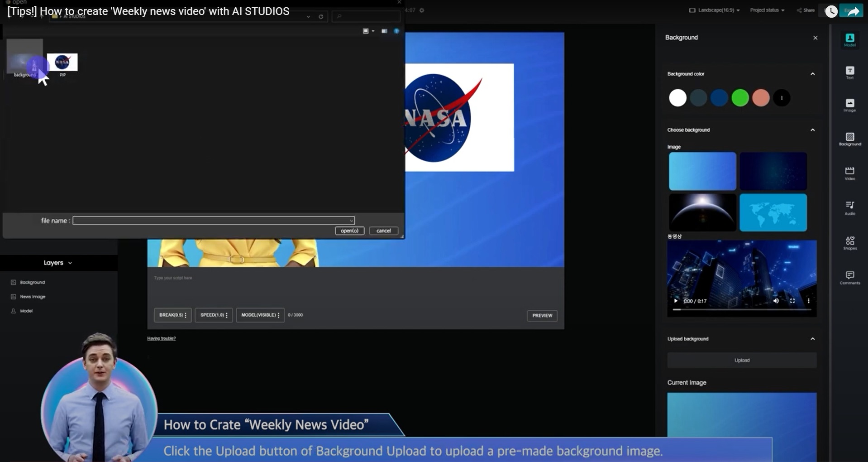Collapse the Background color section
Image resolution: width=868 pixels, height=462 pixels.
[813, 74]
